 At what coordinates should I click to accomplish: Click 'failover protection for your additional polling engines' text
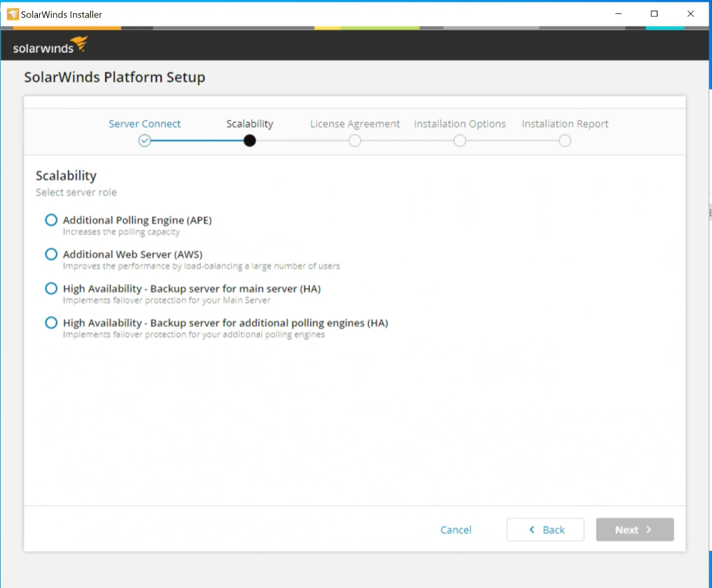click(x=219, y=335)
